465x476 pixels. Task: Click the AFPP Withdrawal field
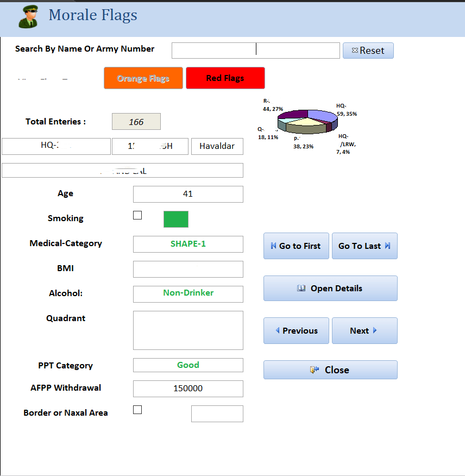188,389
